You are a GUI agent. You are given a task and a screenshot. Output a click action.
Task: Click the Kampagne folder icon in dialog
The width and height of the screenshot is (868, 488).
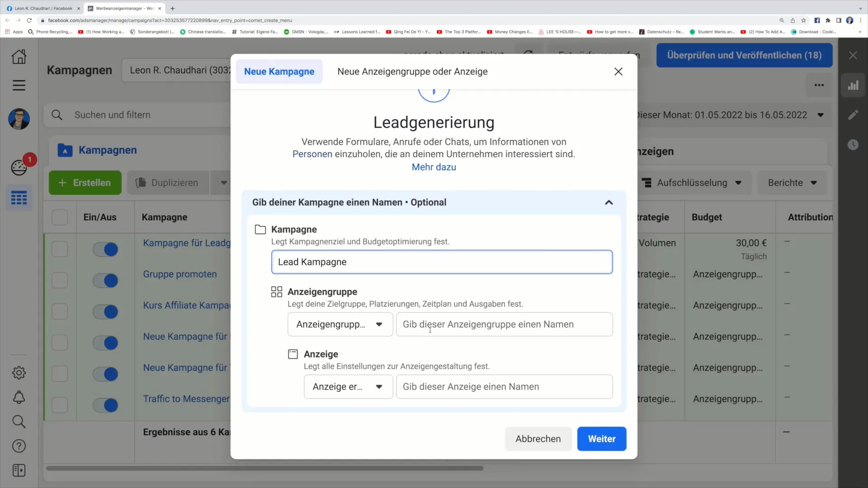tap(260, 230)
